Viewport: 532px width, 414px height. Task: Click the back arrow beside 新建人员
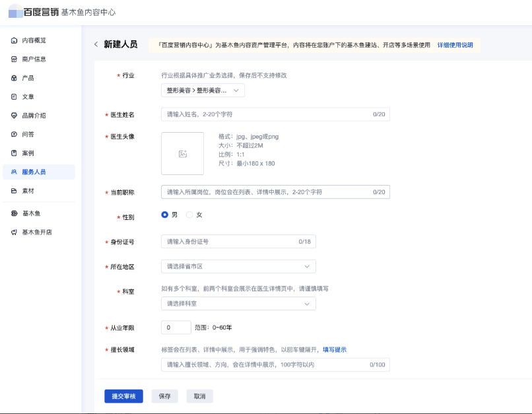point(96,44)
